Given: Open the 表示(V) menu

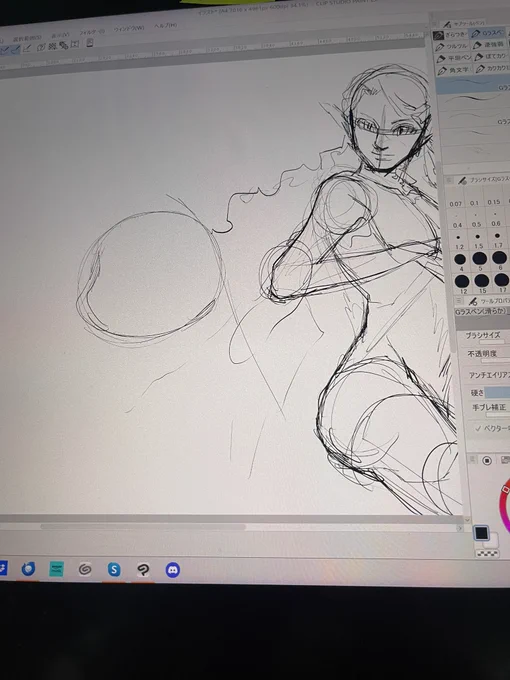Looking at the screenshot, I should (60, 35).
